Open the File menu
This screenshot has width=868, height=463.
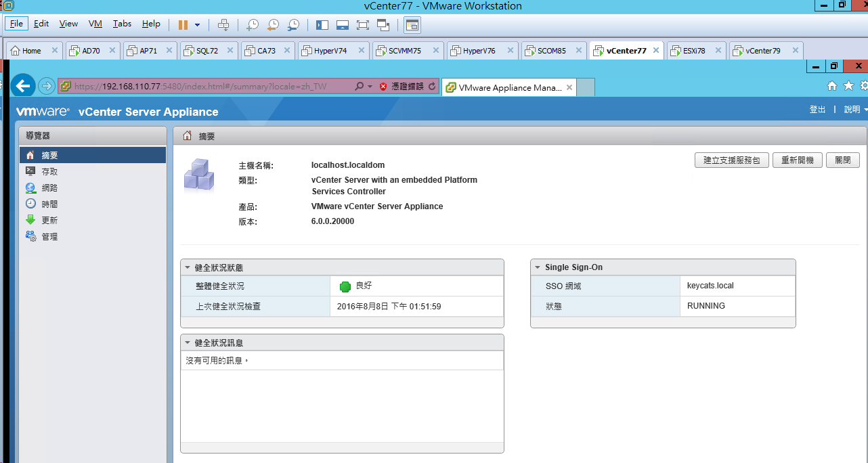click(x=16, y=24)
